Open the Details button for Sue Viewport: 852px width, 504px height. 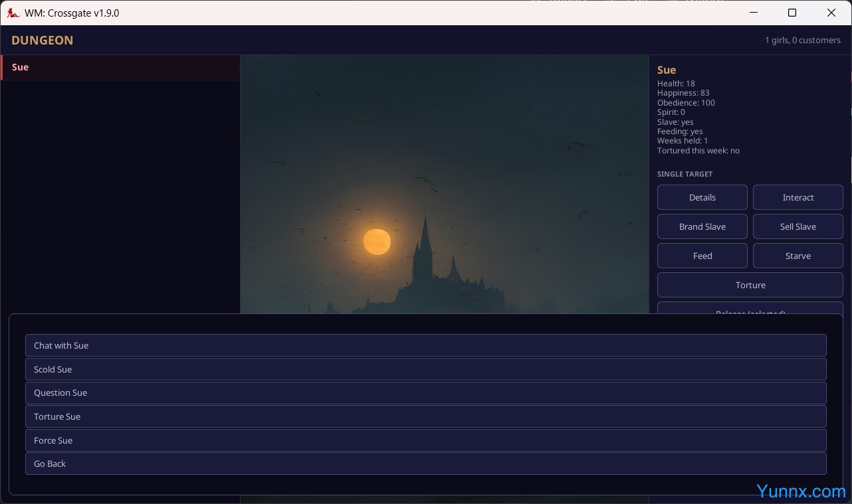[702, 197]
